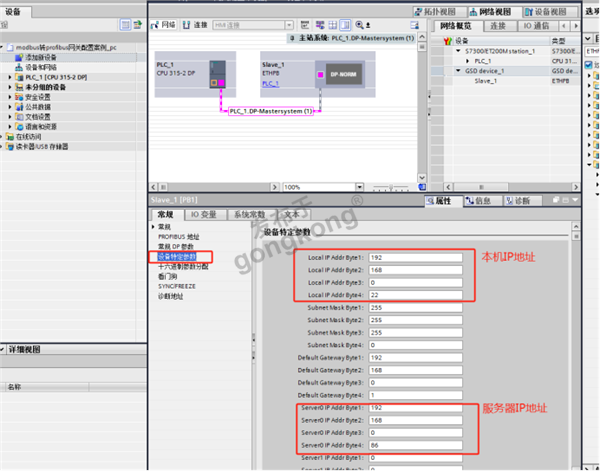Click the save-layout icon at right of network toolbar
The height and width of the screenshot is (471, 600).
click(x=414, y=25)
